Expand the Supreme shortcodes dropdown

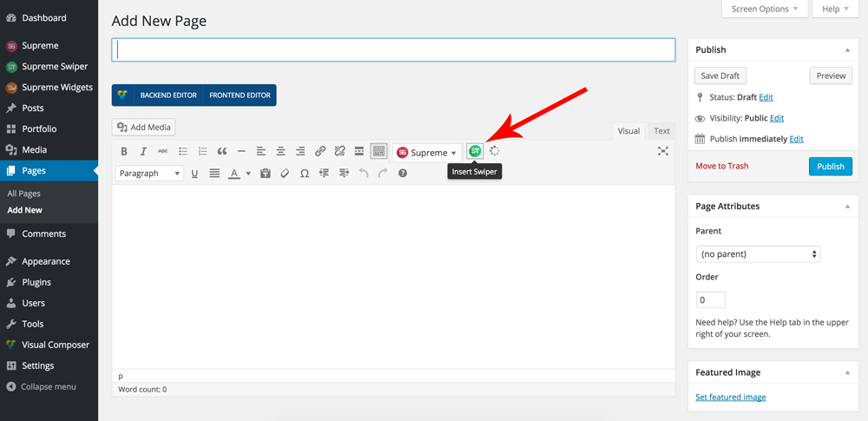[426, 153]
